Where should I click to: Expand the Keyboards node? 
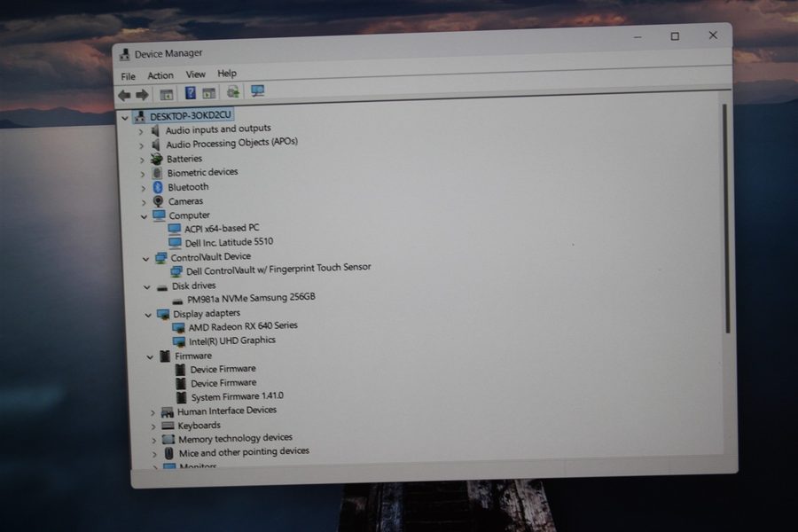point(153,426)
